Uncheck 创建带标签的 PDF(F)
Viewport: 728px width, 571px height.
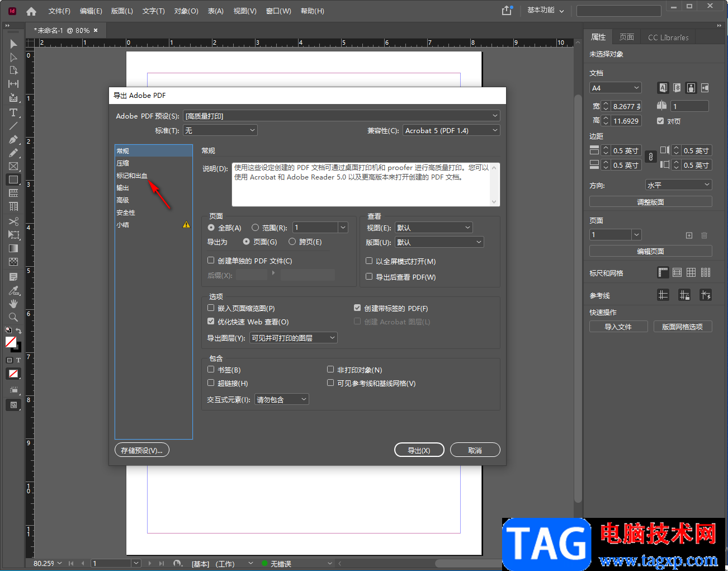coord(357,308)
